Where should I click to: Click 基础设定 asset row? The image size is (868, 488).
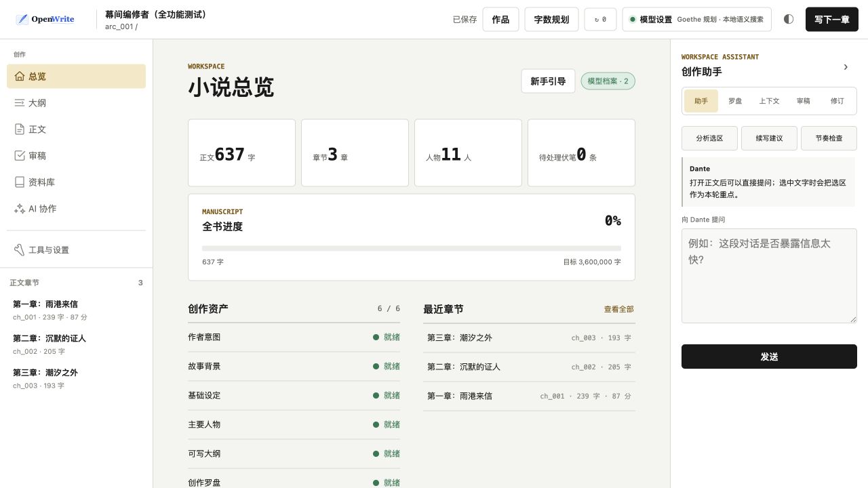point(294,395)
